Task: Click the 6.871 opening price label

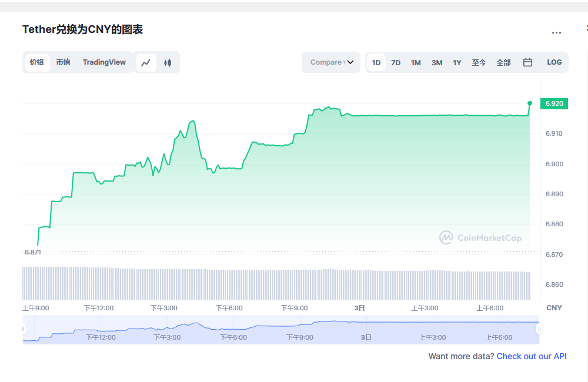Action: click(32, 252)
